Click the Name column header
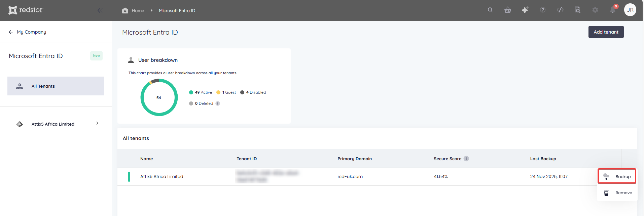Viewport: 644px width, 216px height. 146,159
